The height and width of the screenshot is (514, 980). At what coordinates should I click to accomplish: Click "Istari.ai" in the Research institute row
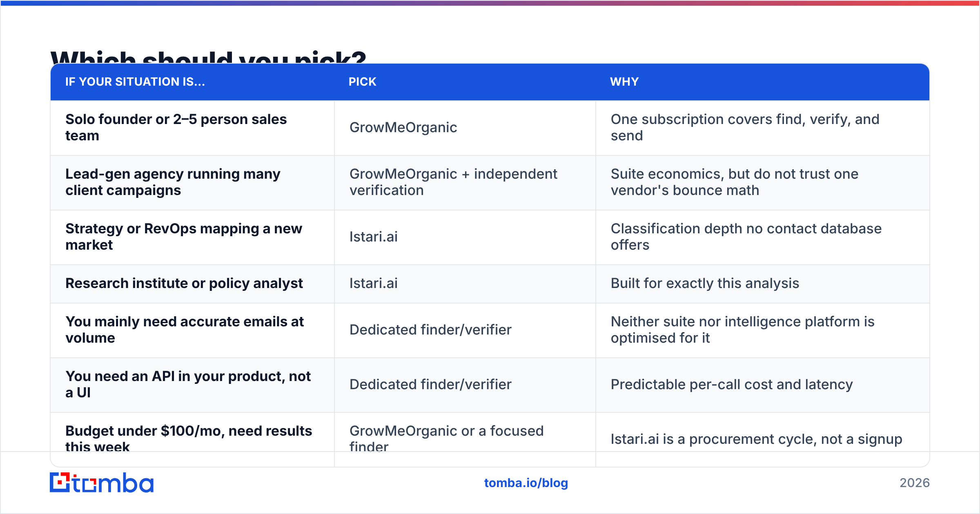pos(374,283)
